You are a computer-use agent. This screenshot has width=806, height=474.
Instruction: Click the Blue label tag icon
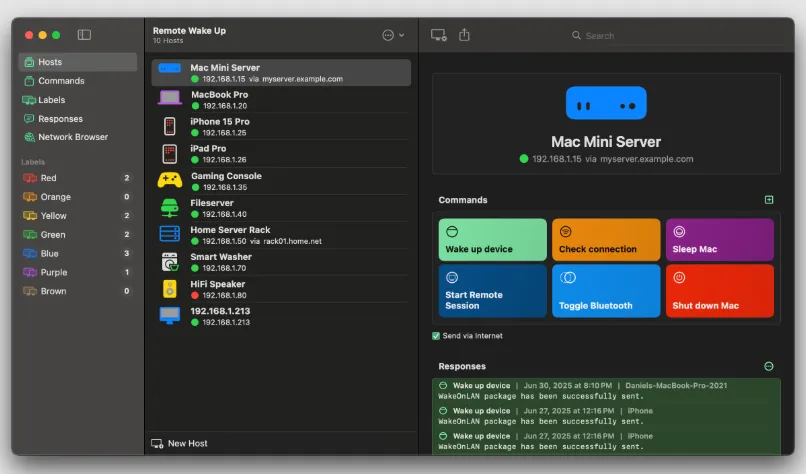[30, 253]
